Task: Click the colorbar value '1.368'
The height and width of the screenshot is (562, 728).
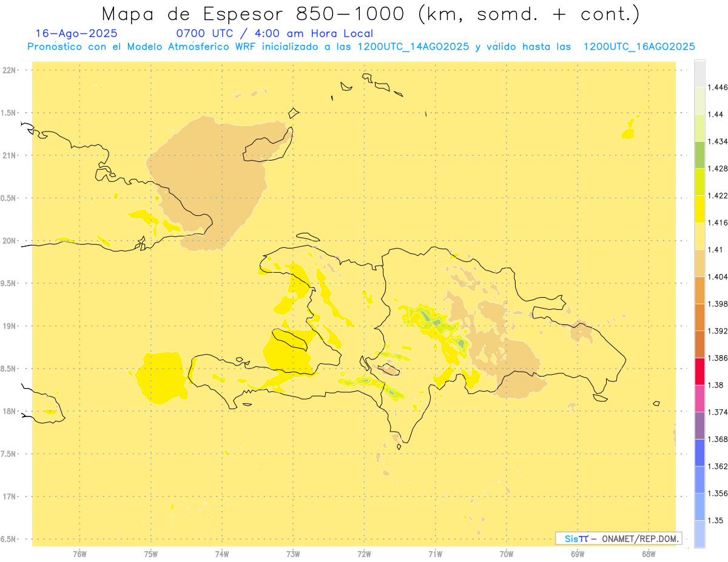Action: pos(718,439)
